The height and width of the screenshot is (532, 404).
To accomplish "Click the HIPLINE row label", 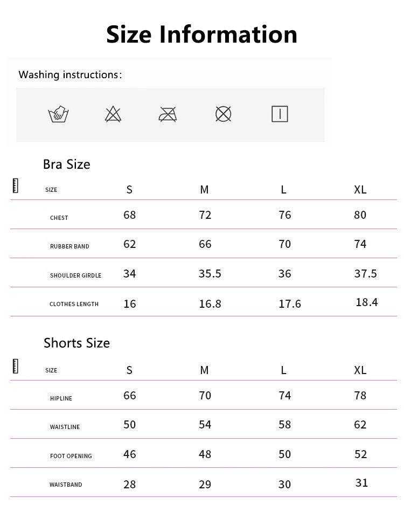I will [61, 398].
